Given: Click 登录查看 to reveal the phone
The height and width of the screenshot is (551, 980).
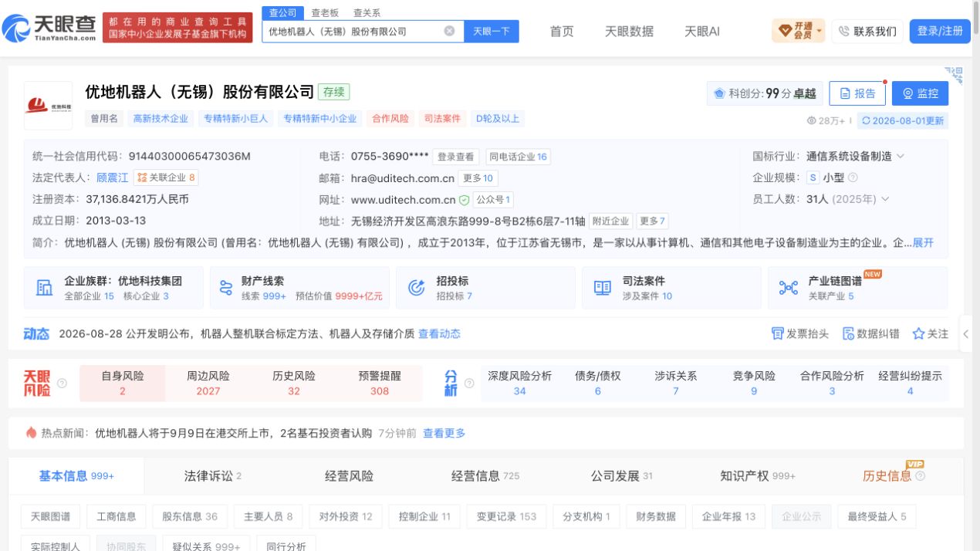Looking at the screenshot, I should pyautogui.click(x=456, y=157).
